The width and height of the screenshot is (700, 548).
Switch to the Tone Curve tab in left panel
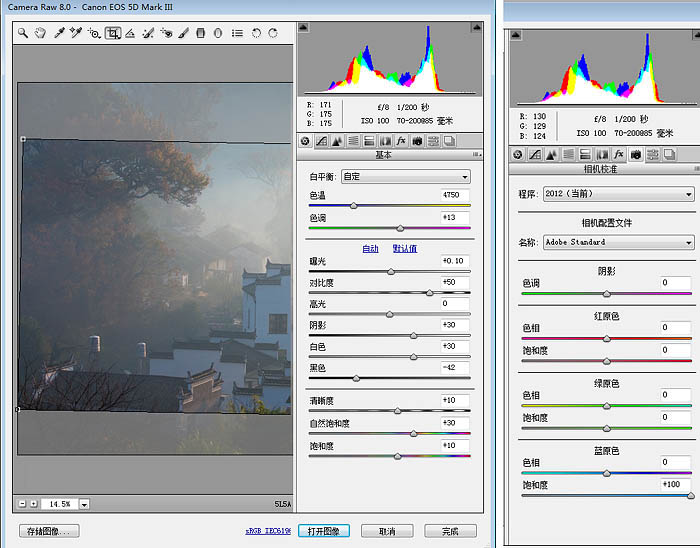322,142
